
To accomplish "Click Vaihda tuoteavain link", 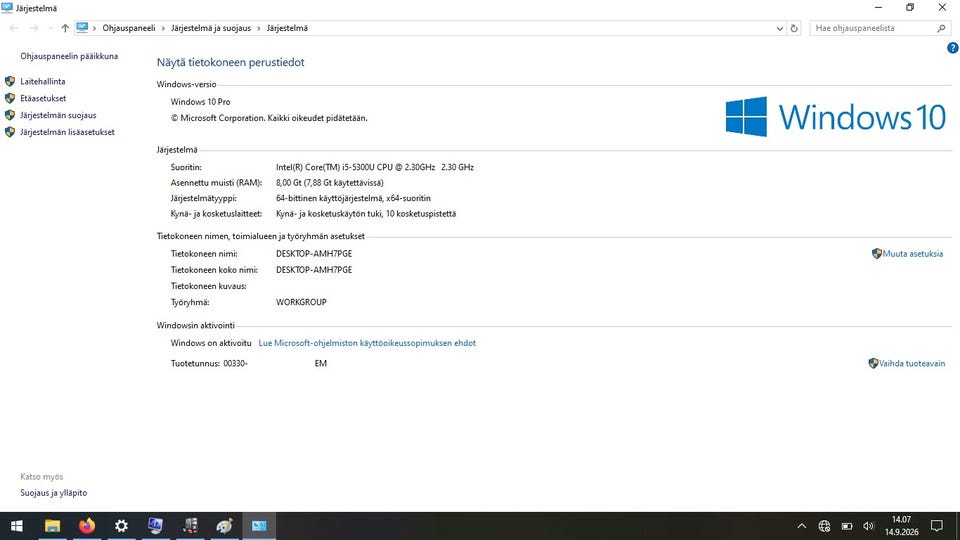I will click(x=912, y=363).
